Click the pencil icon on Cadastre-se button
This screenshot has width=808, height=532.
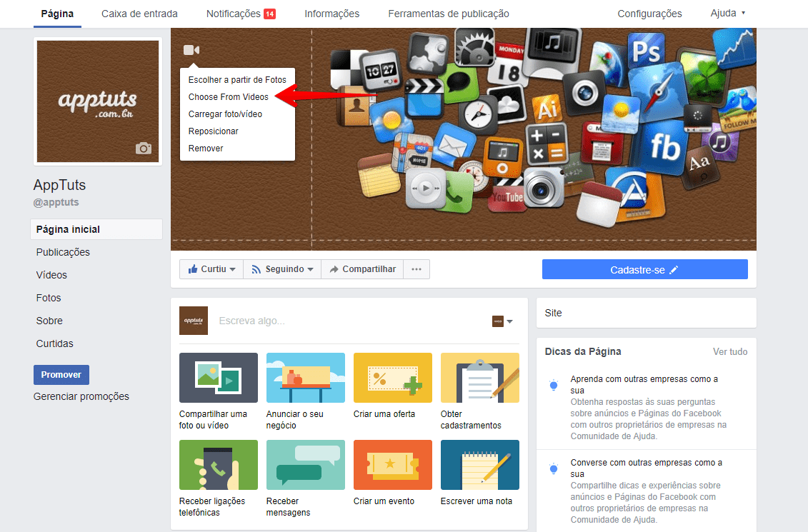point(674,270)
